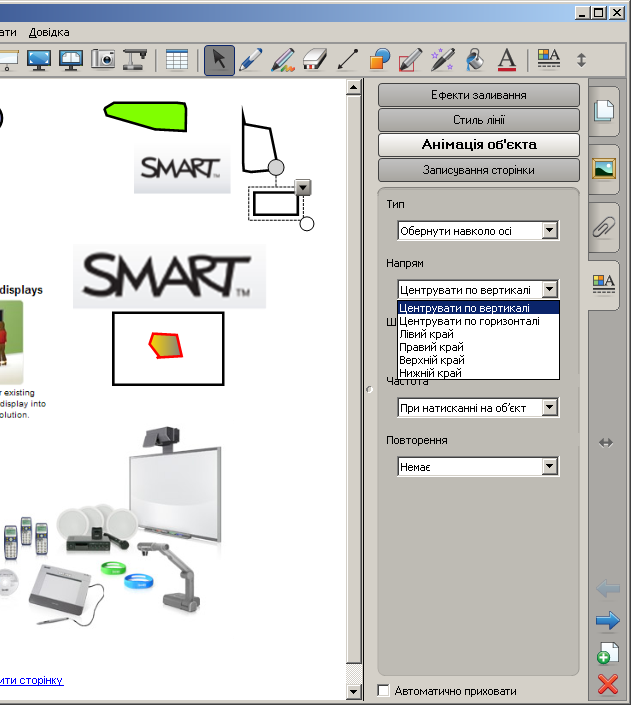The height and width of the screenshot is (705, 631).
Task: Move toolbar with the up-down arrow icon
Action: pyautogui.click(x=582, y=60)
